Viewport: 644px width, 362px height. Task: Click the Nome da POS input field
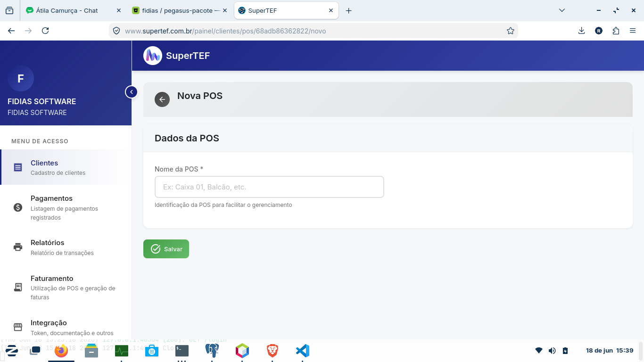point(269,187)
